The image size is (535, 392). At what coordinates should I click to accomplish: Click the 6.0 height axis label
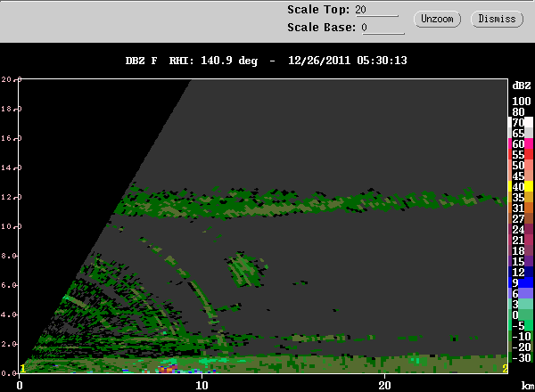click(x=9, y=285)
